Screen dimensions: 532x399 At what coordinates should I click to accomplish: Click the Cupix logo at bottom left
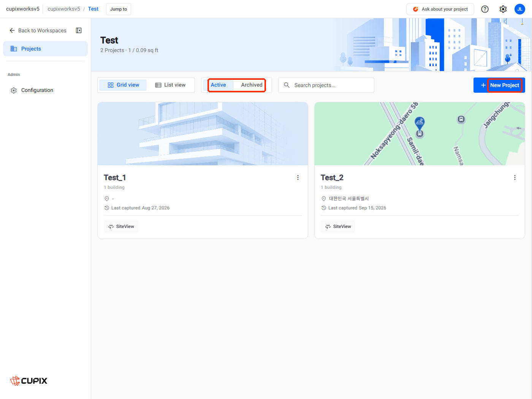(29, 381)
